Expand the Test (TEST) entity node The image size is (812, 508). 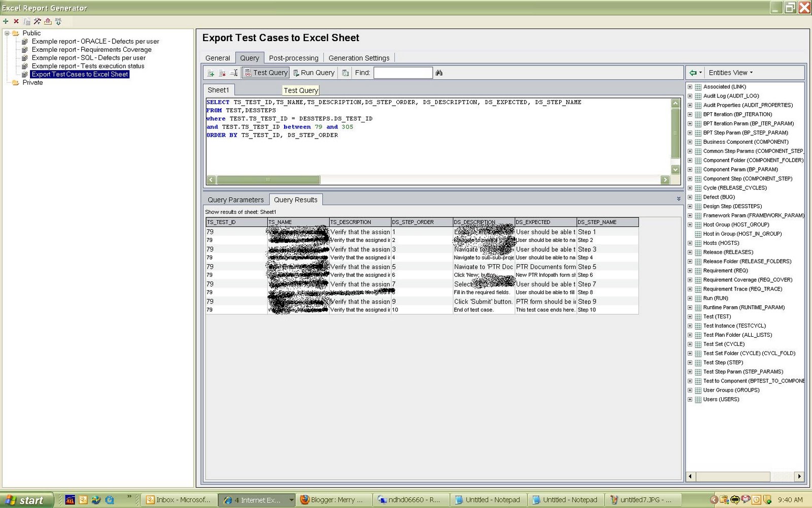[x=690, y=316]
